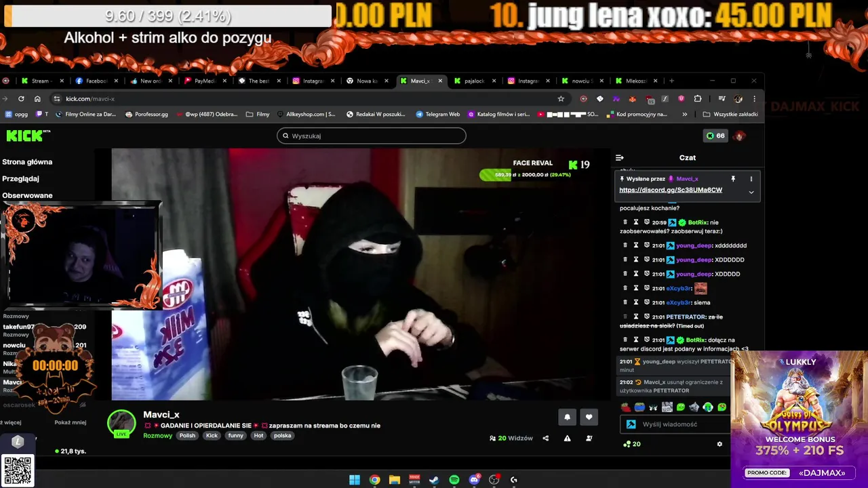Open the identity badge in the message box

point(631,424)
